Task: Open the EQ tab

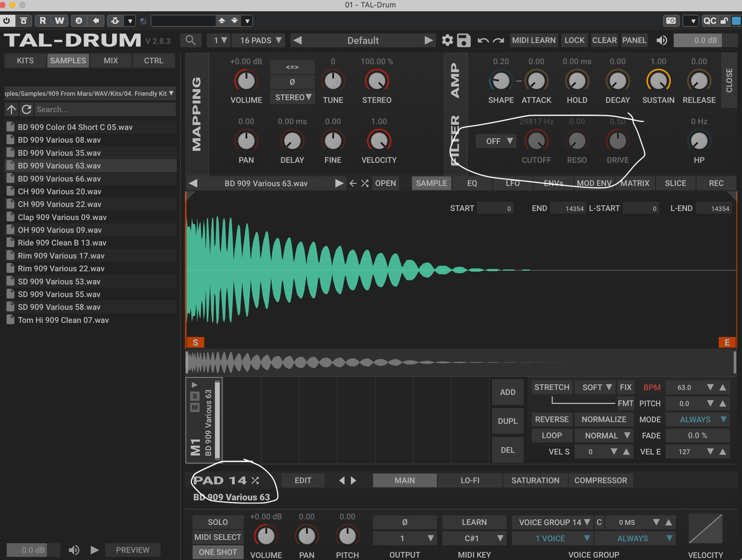Action: pyautogui.click(x=472, y=183)
